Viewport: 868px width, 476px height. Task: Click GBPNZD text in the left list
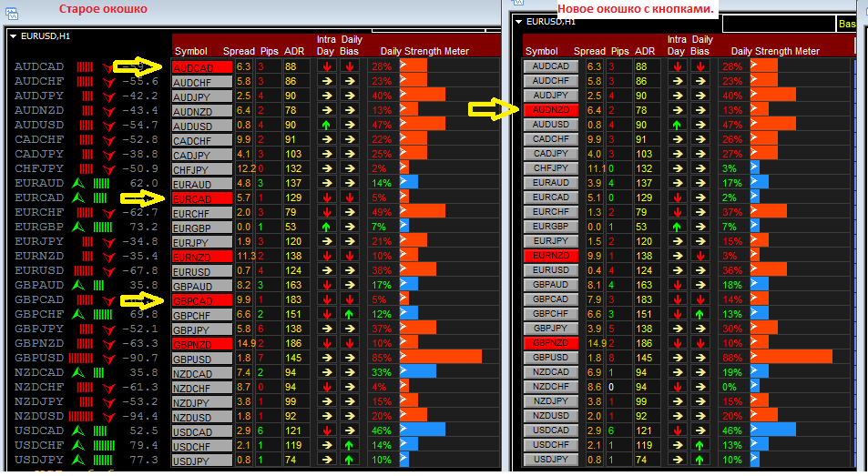pyautogui.click(x=39, y=343)
